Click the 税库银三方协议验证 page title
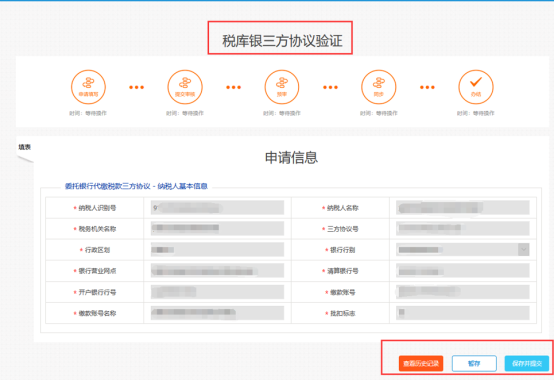The height and width of the screenshot is (380, 555). point(282,41)
